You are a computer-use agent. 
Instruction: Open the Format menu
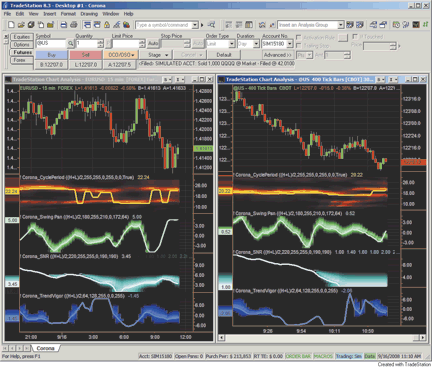click(x=68, y=14)
